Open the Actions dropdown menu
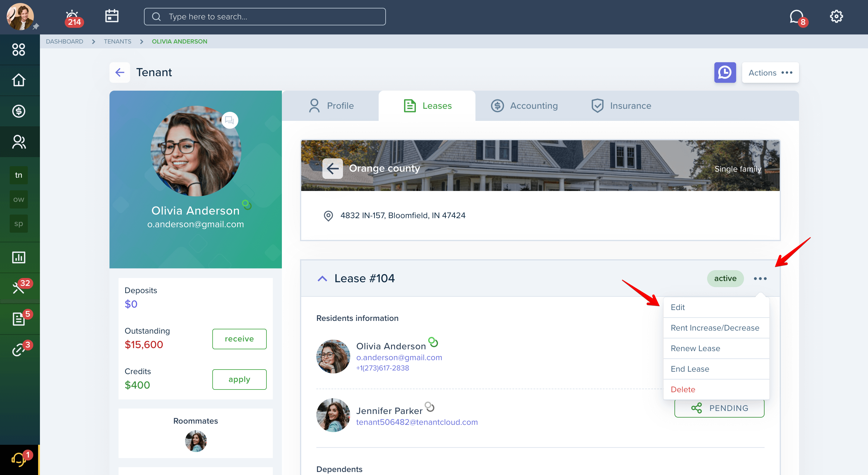868x475 pixels. pos(770,73)
